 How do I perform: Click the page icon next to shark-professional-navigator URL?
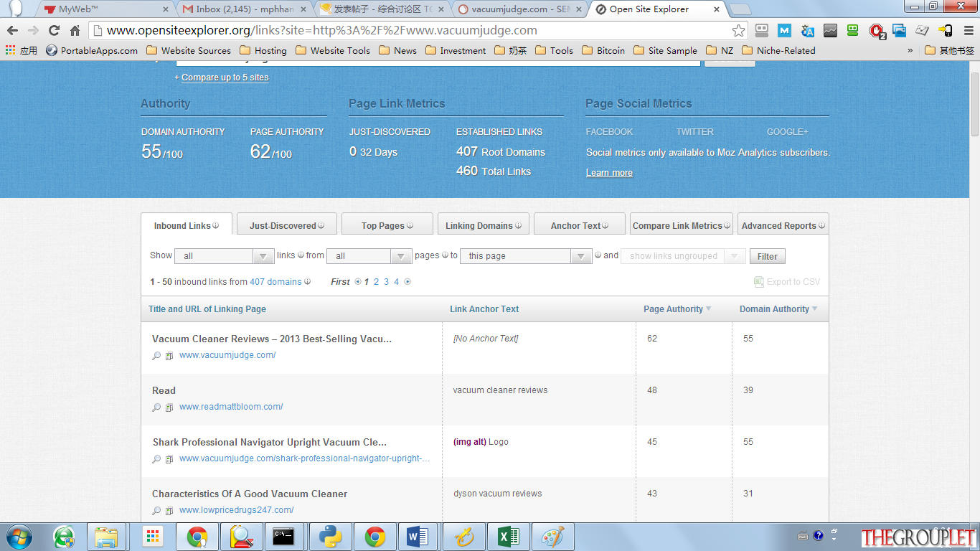169,459
